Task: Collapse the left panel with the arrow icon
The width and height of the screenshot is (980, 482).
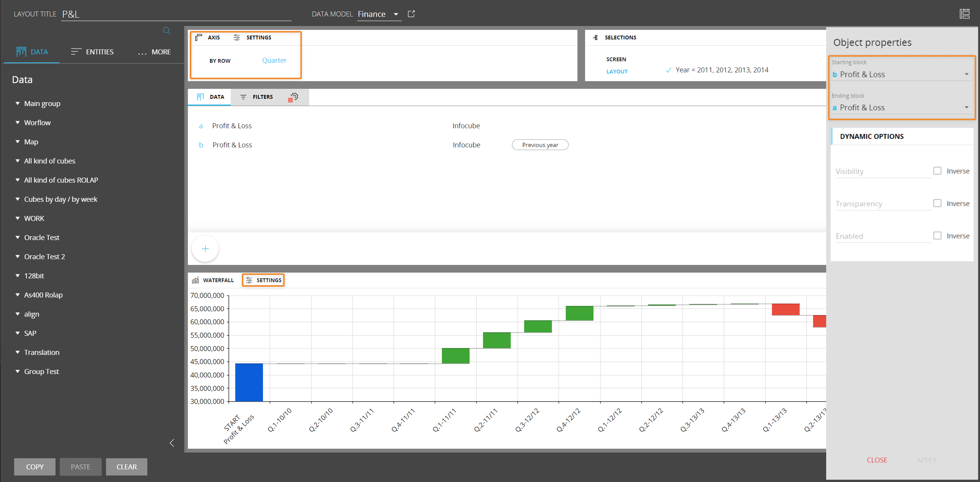Action: pyautogui.click(x=172, y=443)
